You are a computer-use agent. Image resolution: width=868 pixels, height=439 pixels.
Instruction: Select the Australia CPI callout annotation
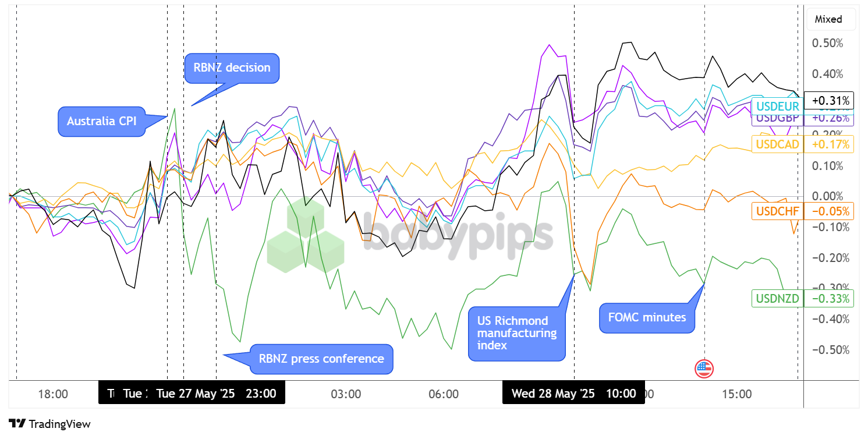pyautogui.click(x=101, y=121)
